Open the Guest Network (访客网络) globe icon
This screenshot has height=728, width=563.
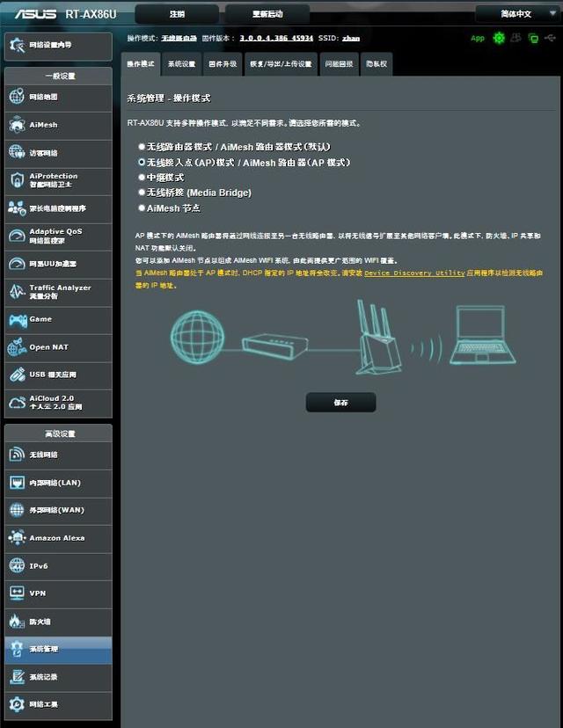[17, 152]
